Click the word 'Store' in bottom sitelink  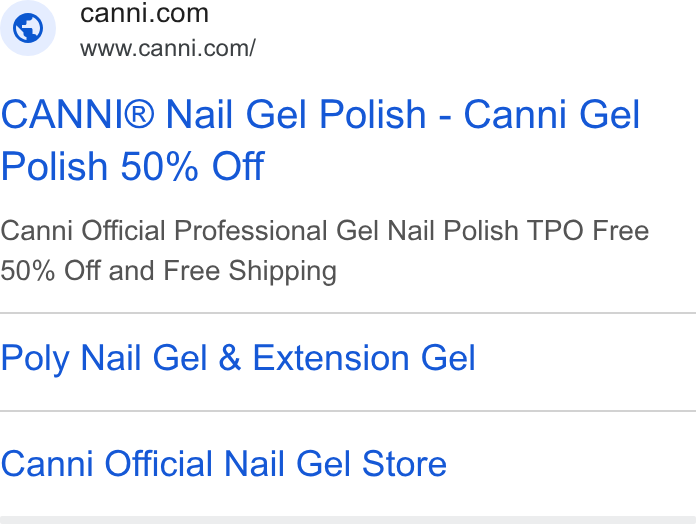coord(404,464)
